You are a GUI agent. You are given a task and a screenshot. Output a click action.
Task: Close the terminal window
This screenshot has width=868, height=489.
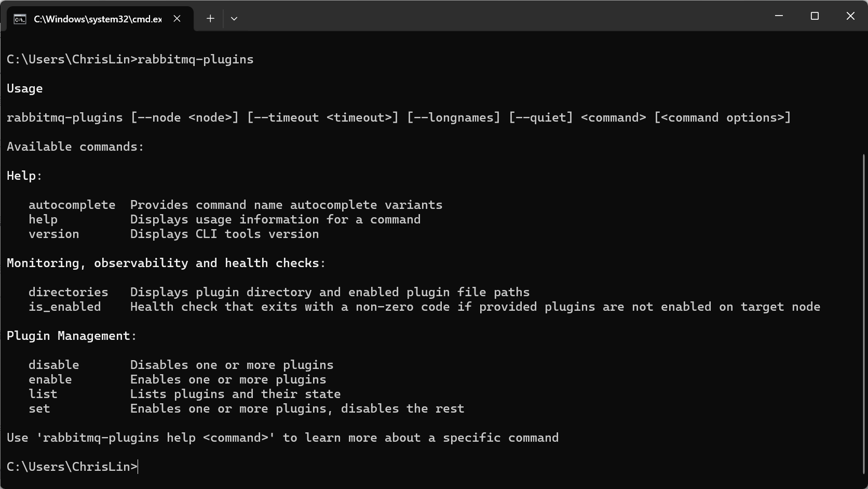pyautogui.click(x=850, y=16)
